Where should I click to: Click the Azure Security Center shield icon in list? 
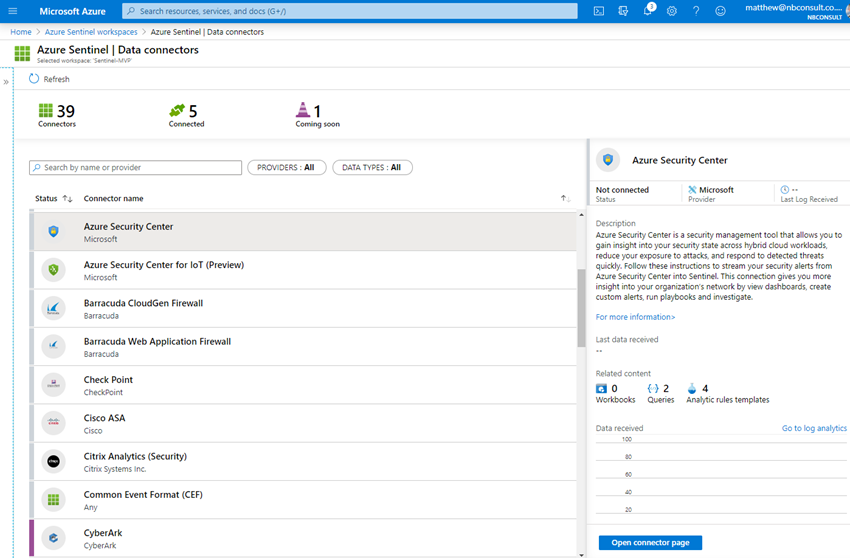coord(53,232)
